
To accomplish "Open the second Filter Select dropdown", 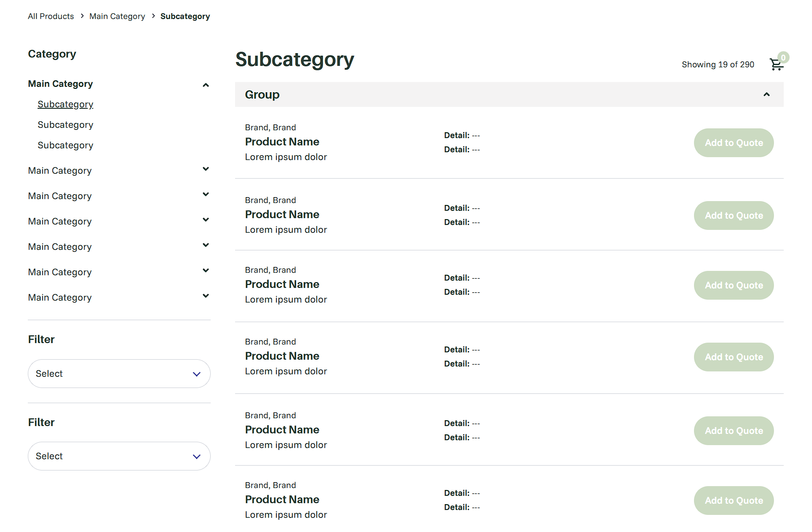I will [x=119, y=456].
